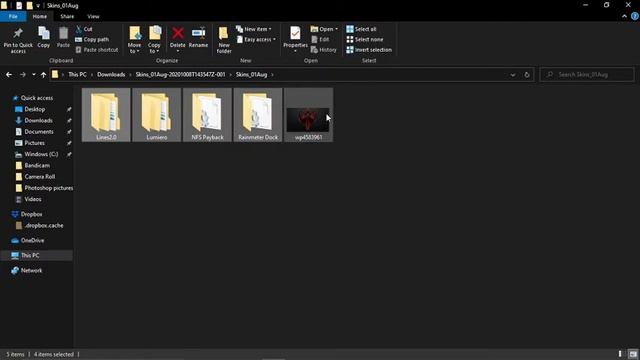Select the NFS Payback folder

click(207, 115)
